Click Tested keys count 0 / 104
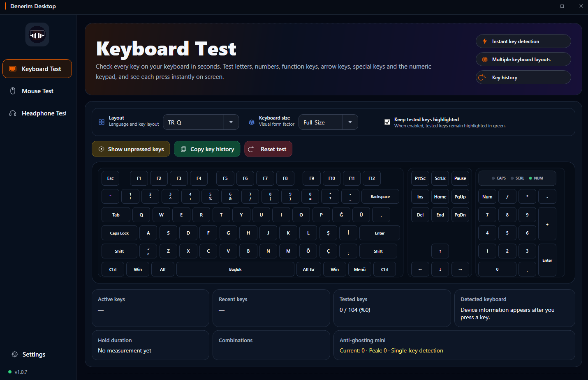The image size is (588, 380). click(x=355, y=310)
